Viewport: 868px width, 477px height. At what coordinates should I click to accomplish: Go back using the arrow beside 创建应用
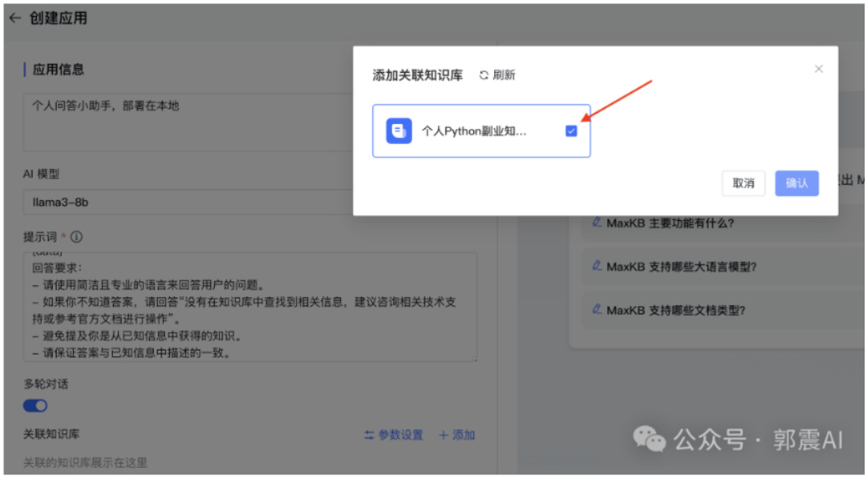point(15,18)
